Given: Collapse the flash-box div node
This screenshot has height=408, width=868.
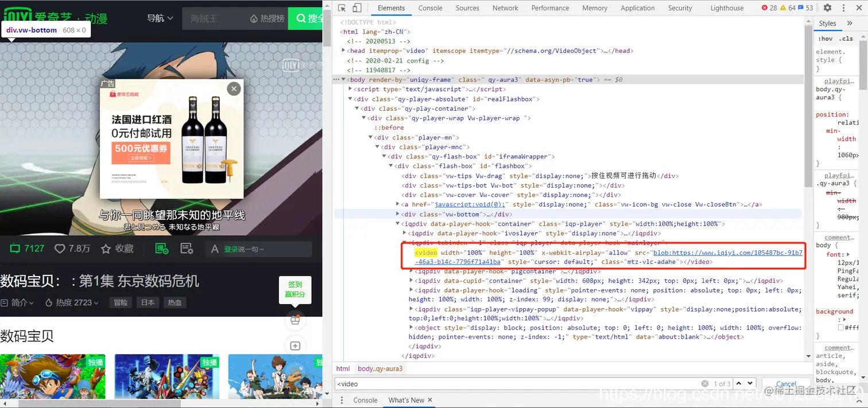Looking at the screenshot, I should click(x=392, y=166).
